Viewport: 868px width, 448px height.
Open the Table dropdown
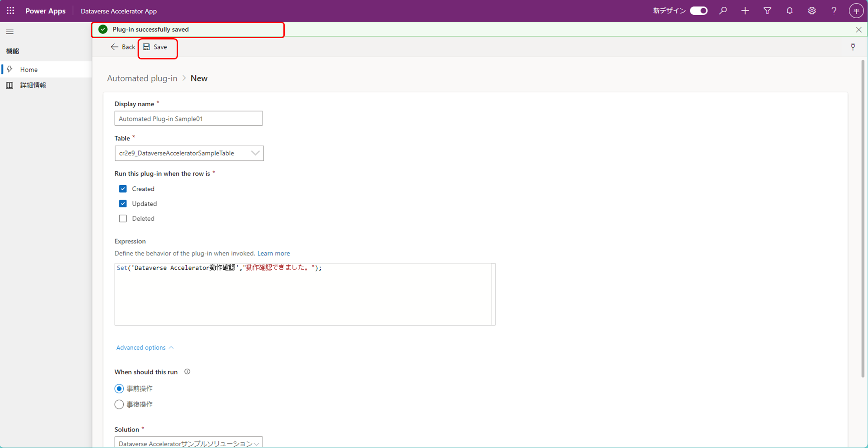[189, 153]
